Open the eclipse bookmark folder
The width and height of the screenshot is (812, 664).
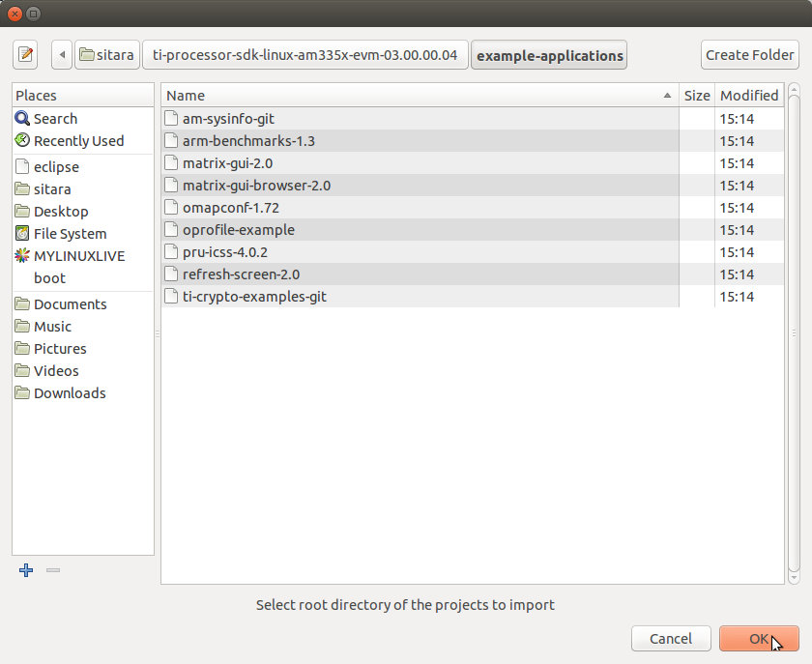tap(49, 166)
